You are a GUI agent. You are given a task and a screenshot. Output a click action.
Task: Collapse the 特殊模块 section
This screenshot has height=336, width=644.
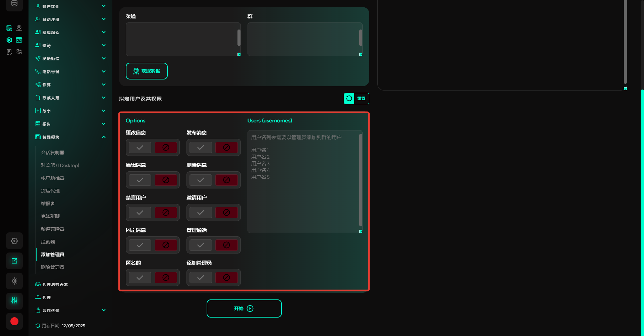coord(104,137)
